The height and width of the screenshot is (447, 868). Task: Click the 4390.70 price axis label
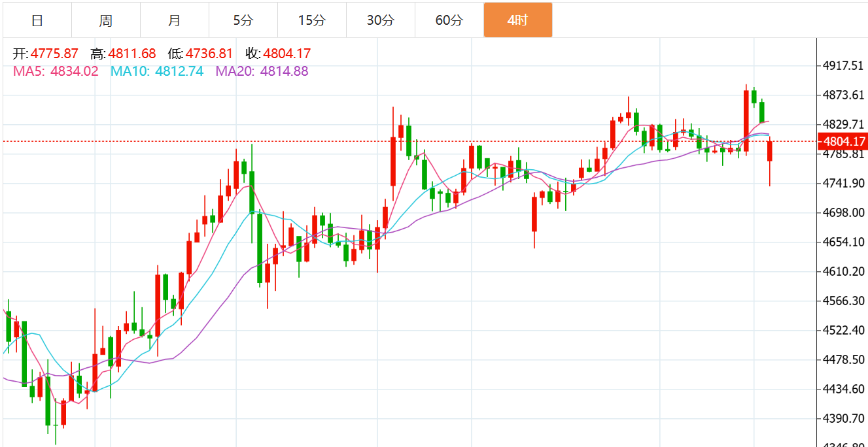842,418
